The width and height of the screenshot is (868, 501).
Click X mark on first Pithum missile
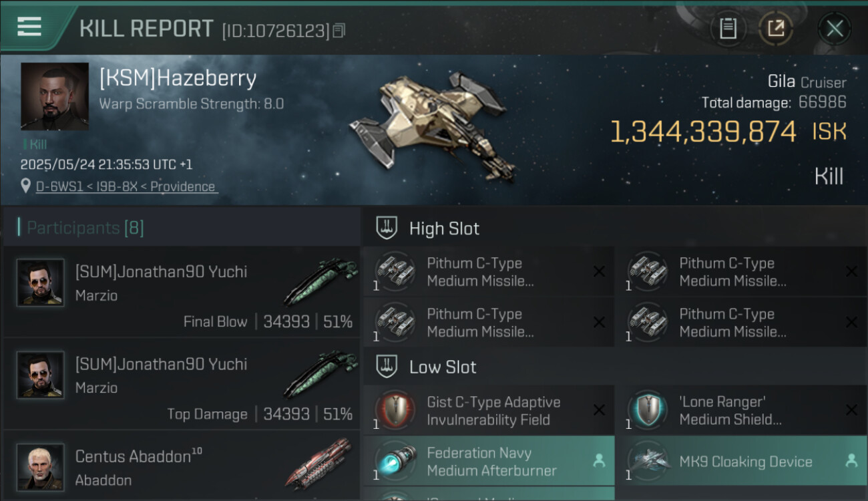pos(599,271)
